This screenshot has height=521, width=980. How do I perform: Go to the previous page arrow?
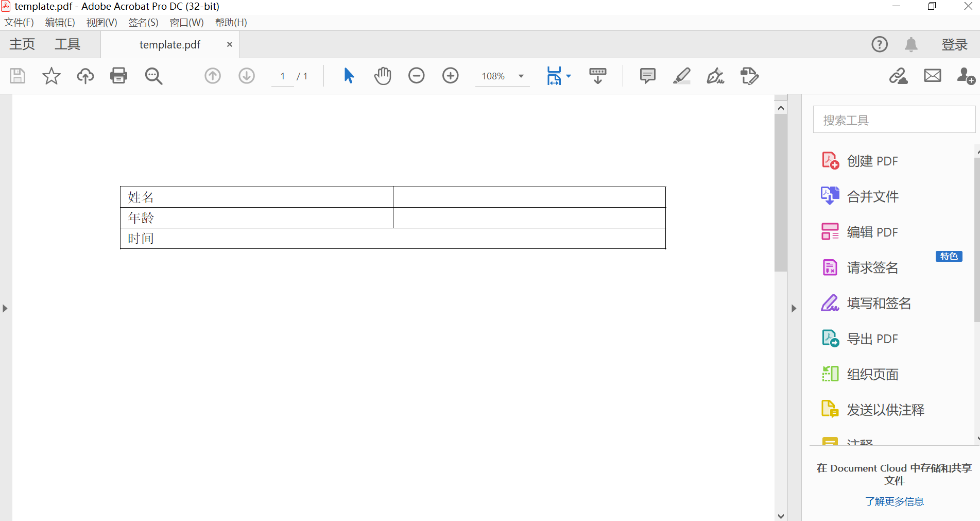point(213,76)
